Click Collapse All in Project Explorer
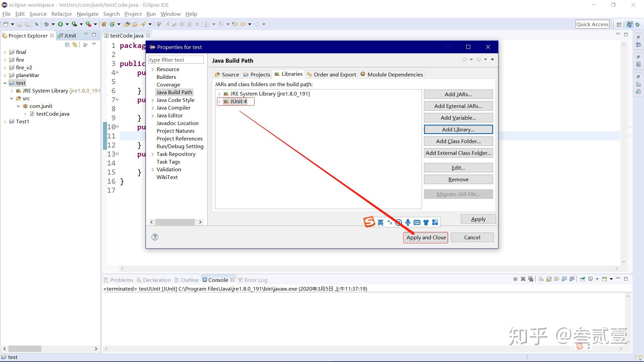The height and width of the screenshot is (362, 644). (x=67, y=45)
